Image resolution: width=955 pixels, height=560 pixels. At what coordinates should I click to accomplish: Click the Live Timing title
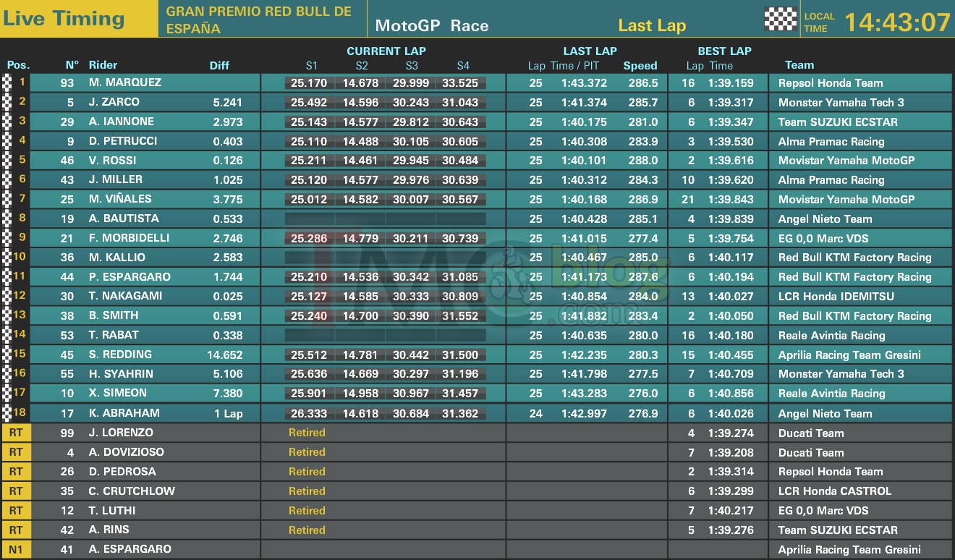click(x=64, y=19)
